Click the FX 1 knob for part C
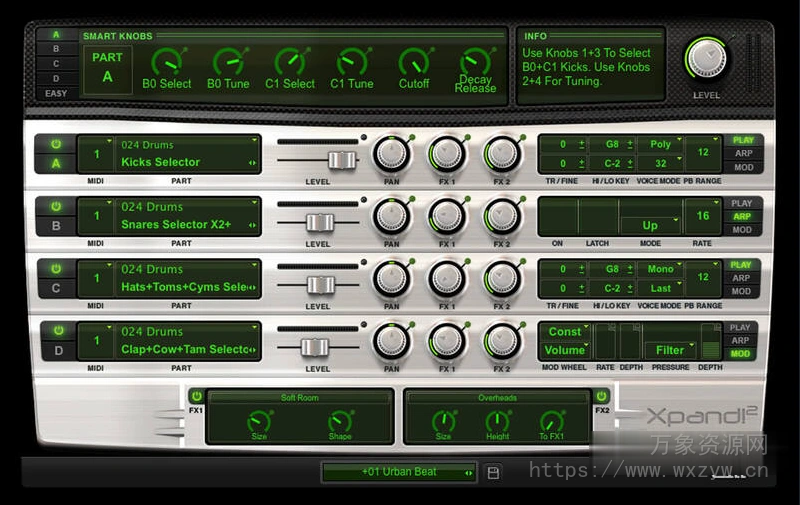 point(447,279)
